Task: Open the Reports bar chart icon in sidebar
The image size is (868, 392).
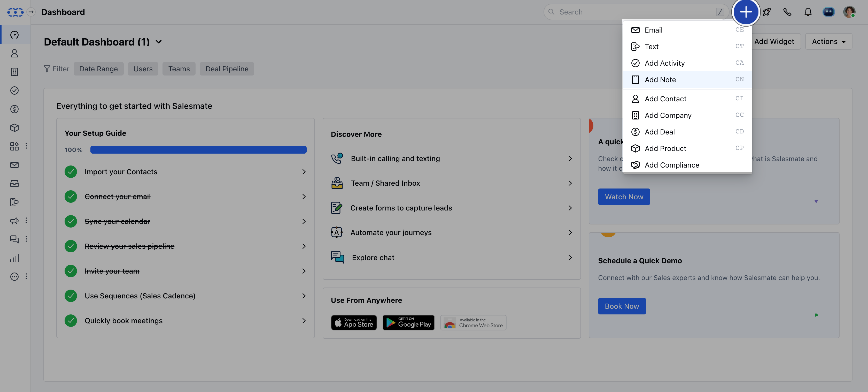Action: tap(14, 258)
